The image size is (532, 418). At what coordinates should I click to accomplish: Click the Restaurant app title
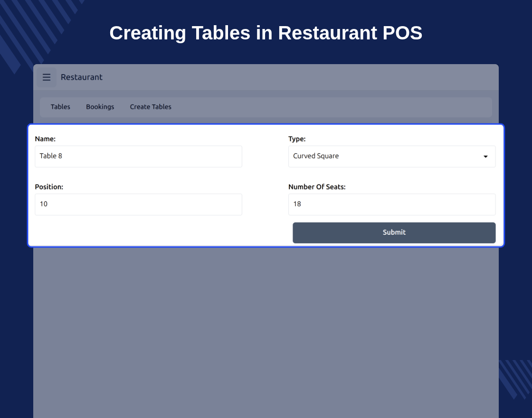pos(81,77)
